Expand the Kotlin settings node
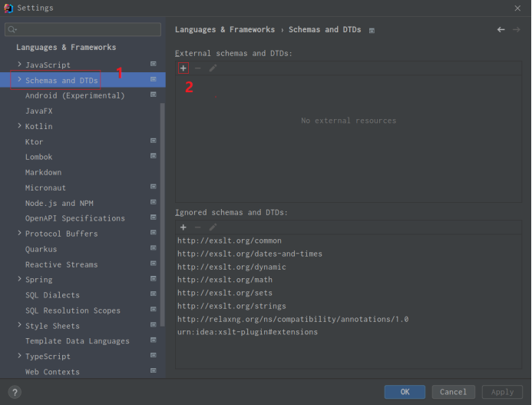Image resolution: width=532 pixels, height=405 pixels. 19,126
